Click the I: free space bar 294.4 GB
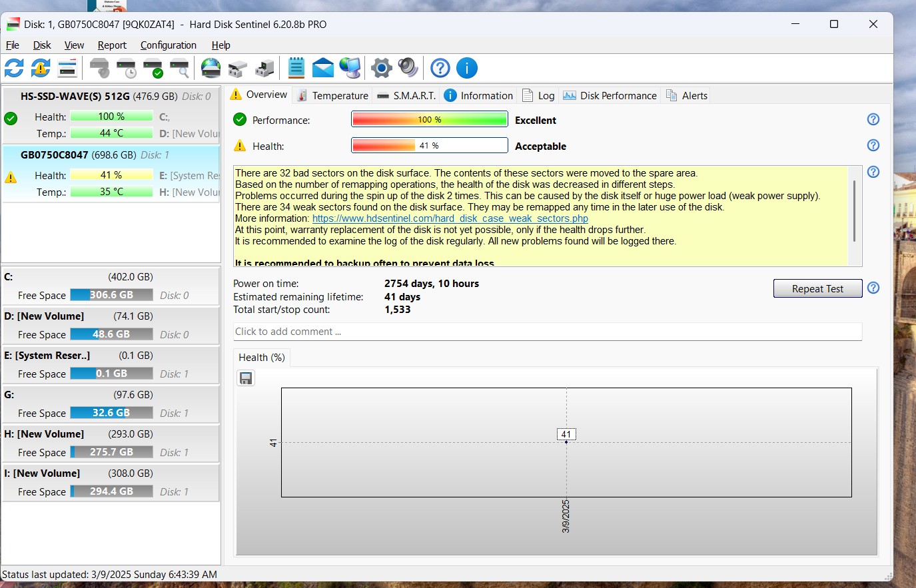The image size is (916, 588). [111, 491]
